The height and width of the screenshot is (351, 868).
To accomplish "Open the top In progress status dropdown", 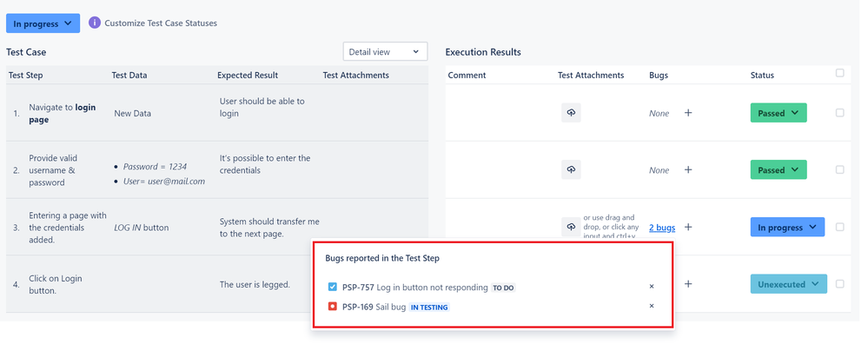I will coord(43,23).
